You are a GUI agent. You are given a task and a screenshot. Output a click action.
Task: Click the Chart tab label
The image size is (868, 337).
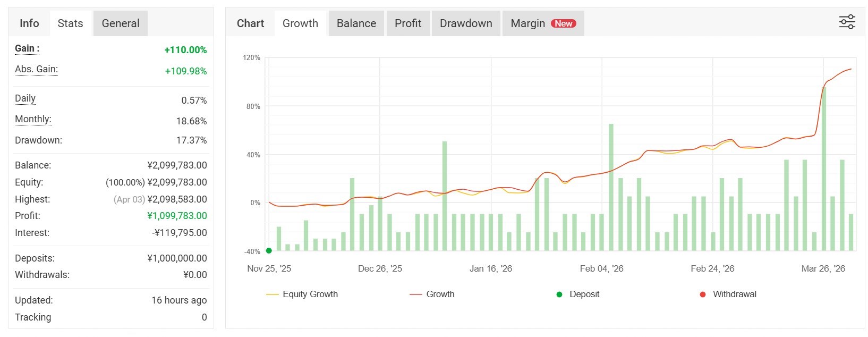coord(250,23)
